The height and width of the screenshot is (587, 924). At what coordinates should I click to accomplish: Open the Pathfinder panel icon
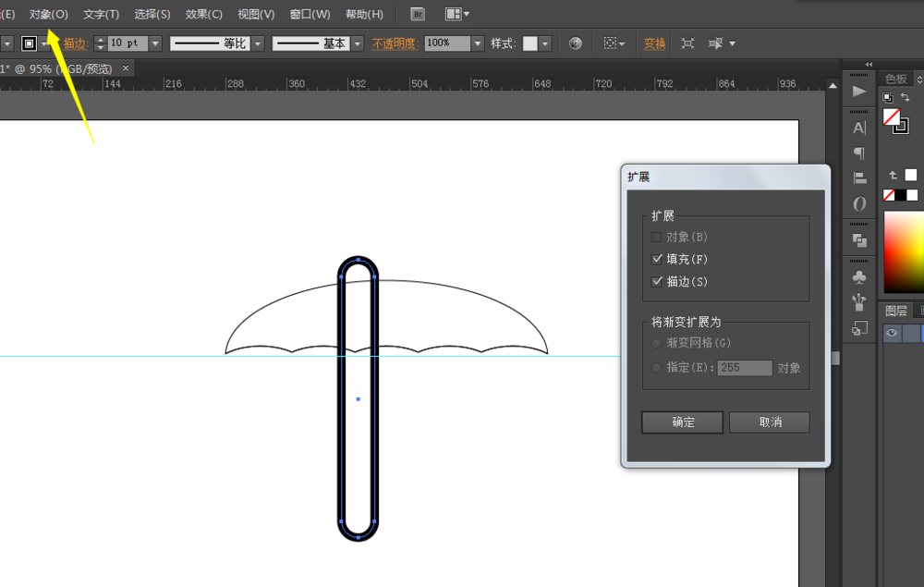(x=859, y=240)
